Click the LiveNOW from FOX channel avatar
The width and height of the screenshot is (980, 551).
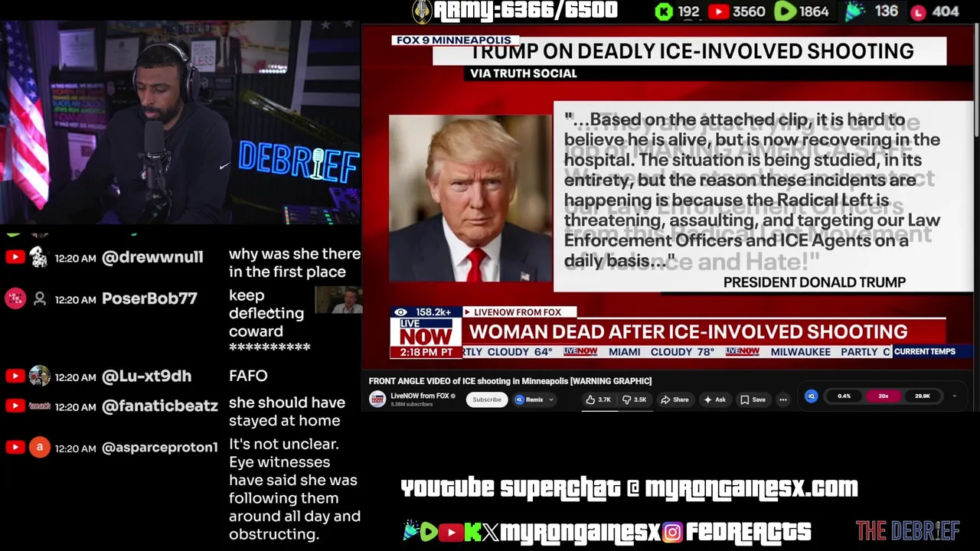pyautogui.click(x=377, y=399)
